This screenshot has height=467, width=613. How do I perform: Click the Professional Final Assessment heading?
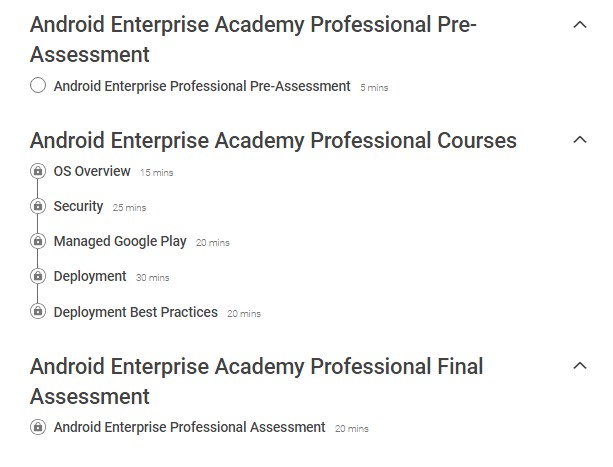(256, 381)
